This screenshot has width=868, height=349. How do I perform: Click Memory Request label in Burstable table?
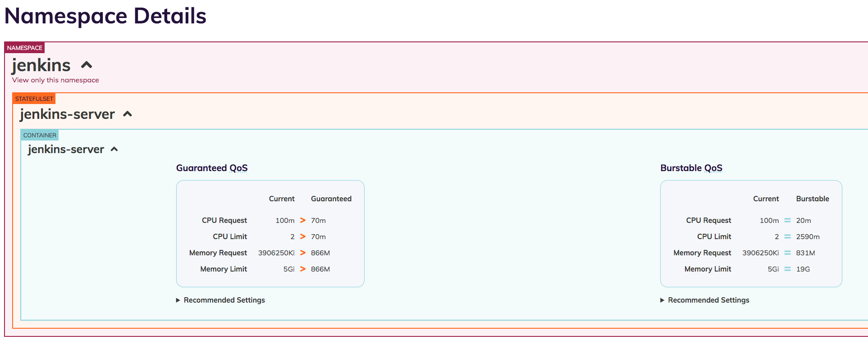click(x=703, y=253)
